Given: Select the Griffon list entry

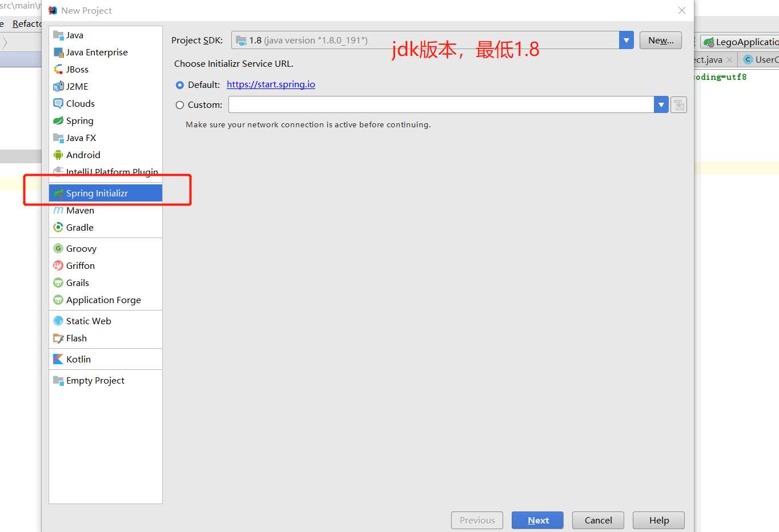Looking at the screenshot, I should 106,266.
